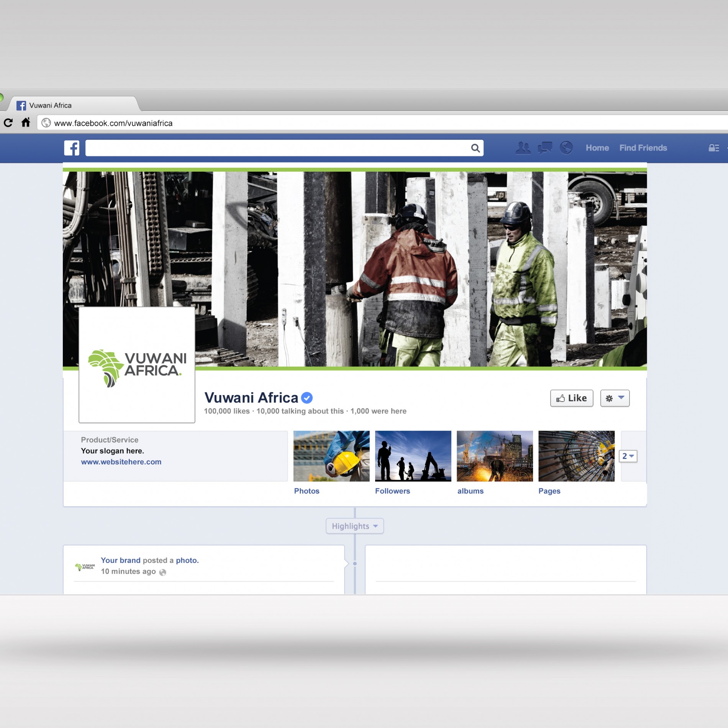This screenshot has width=728, height=728.
Task: Open the www.websitehere.com link
Action: pos(121,462)
